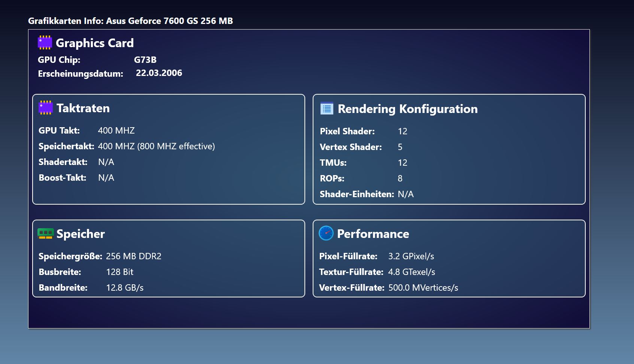Click the Pixel Shader value 12
Image resolution: width=634 pixels, height=364 pixels.
pyautogui.click(x=403, y=131)
